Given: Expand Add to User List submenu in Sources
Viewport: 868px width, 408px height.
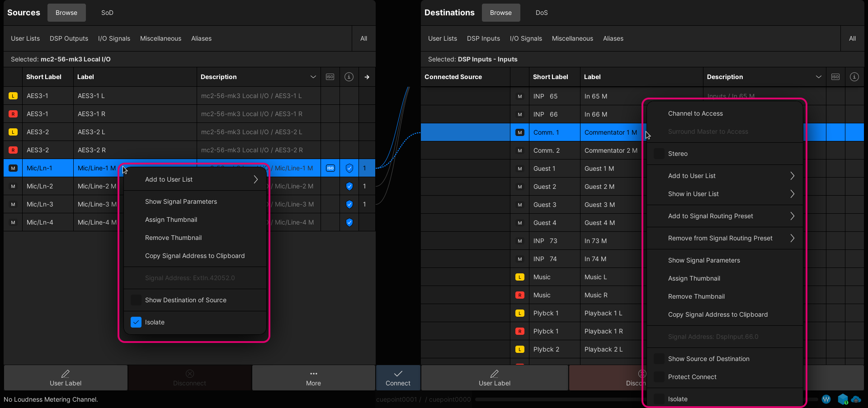Looking at the screenshot, I should 255,179.
